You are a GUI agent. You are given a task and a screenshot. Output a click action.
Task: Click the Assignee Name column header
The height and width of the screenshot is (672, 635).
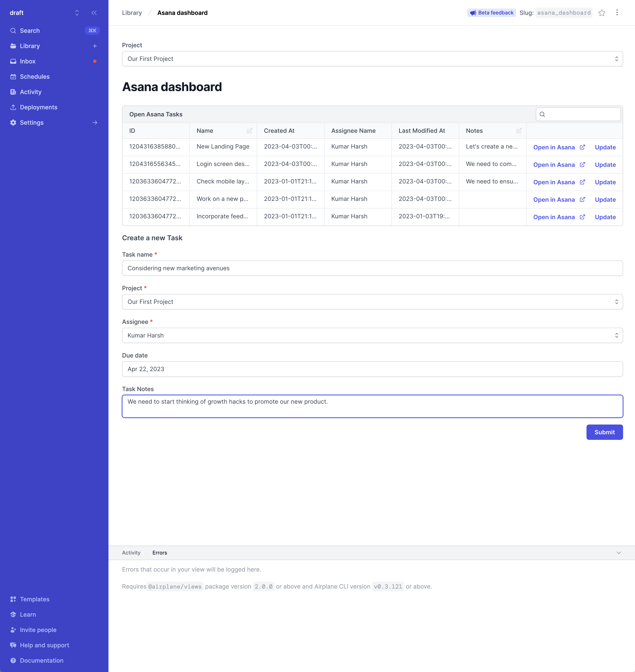pyautogui.click(x=358, y=131)
